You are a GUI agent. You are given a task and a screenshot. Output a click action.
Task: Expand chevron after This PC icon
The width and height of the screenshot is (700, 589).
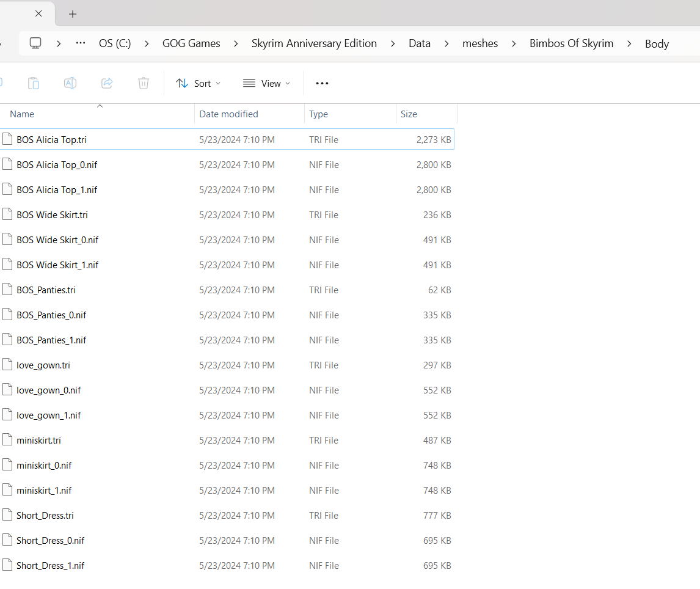[59, 43]
